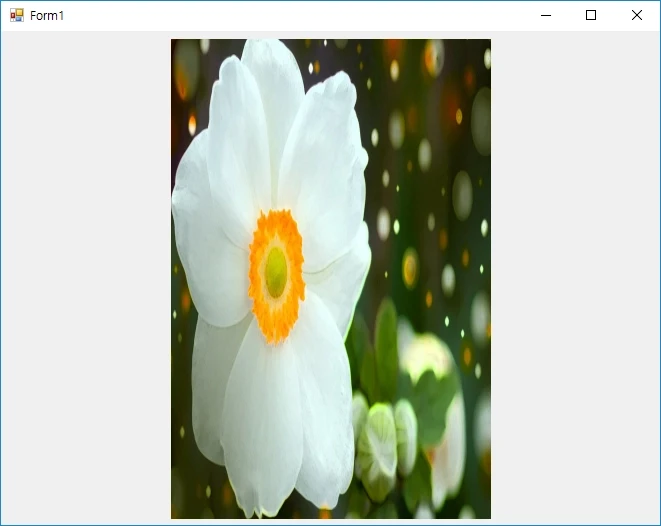Click the green pistil at the flower's center
Viewport: 661px width, 526px height.
pyautogui.click(x=276, y=271)
